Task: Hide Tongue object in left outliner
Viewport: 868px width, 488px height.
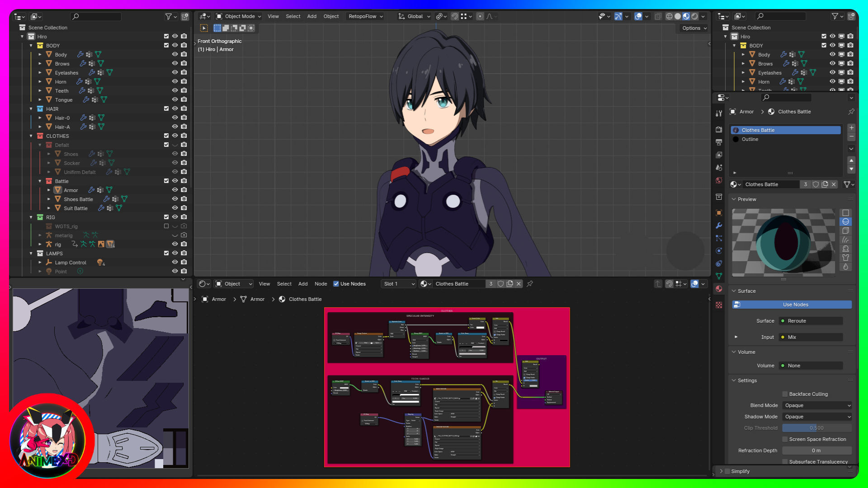Action: 175,99
